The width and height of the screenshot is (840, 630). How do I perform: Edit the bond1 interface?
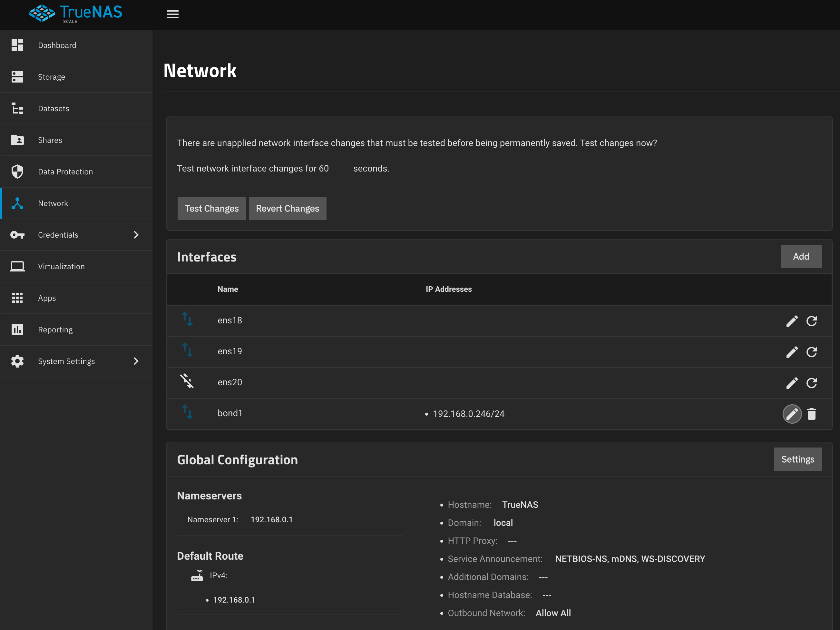(792, 414)
